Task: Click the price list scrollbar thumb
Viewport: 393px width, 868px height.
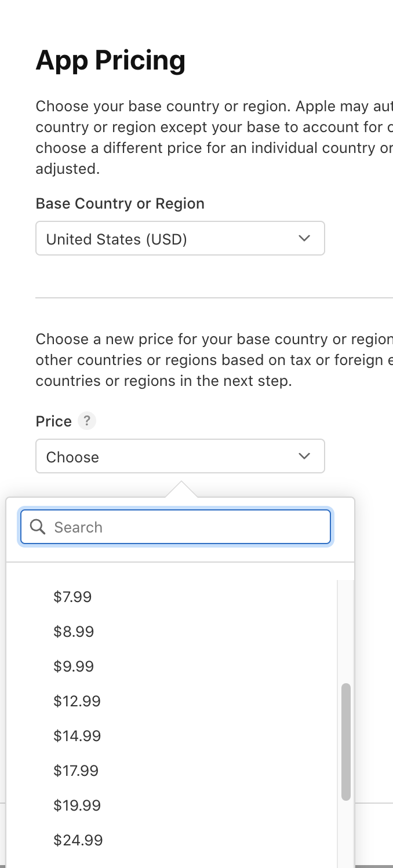Action: (x=346, y=742)
